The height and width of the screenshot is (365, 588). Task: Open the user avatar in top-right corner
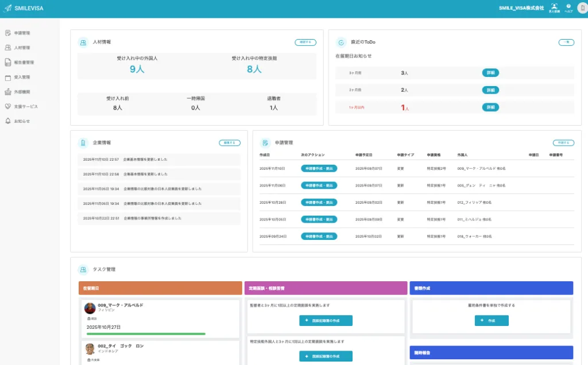tap(581, 9)
